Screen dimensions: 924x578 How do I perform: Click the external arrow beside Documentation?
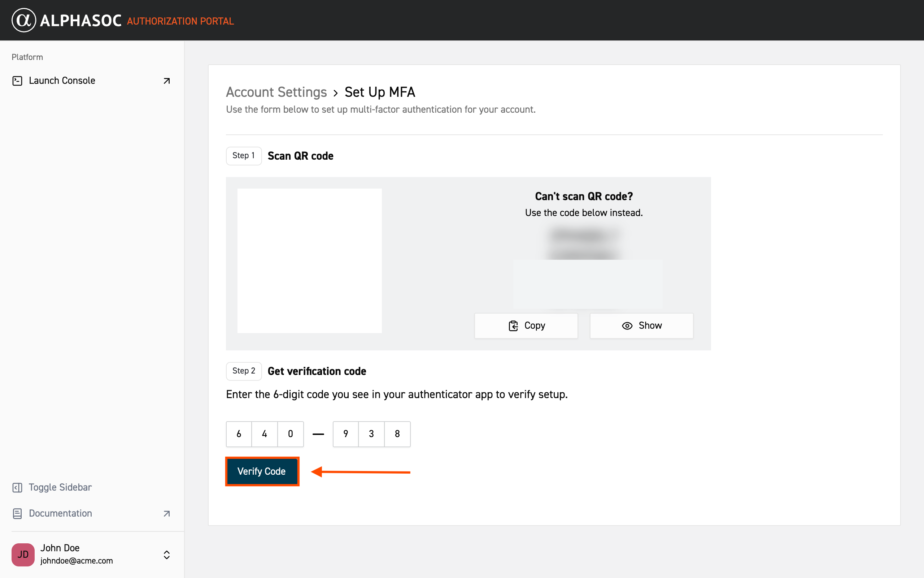pyautogui.click(x=166, y=513)
